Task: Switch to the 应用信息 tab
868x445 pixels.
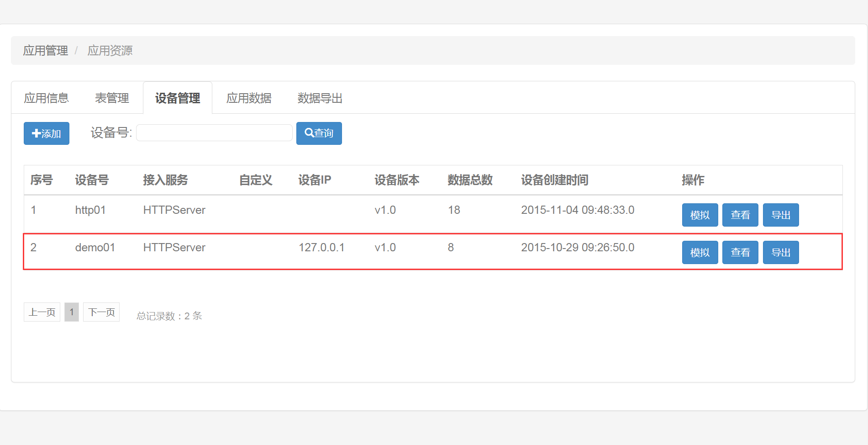Action: point(46,98)
